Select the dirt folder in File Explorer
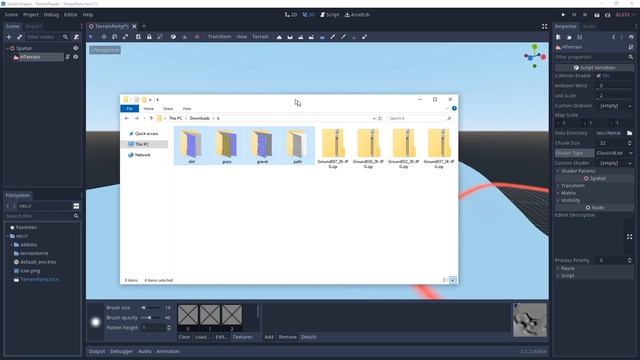The height and width of the screenshot is (360, 640). [x=191, y=146]
